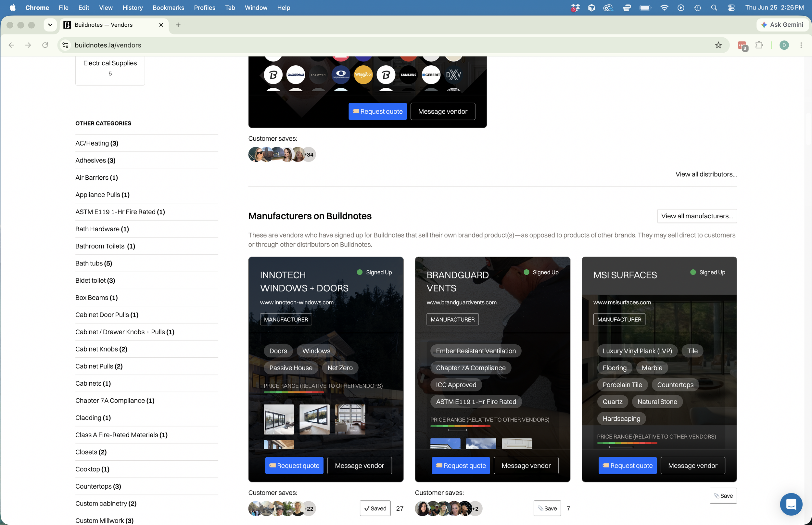Open the Wi-Fi status menu
Screen dimensions: 812x525
click(x=664, y=7)
